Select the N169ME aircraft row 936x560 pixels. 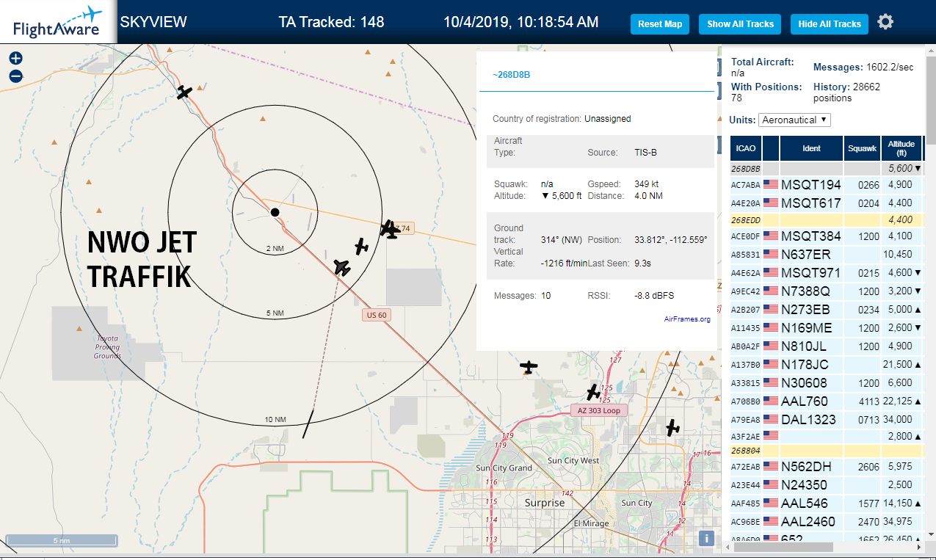826,327
